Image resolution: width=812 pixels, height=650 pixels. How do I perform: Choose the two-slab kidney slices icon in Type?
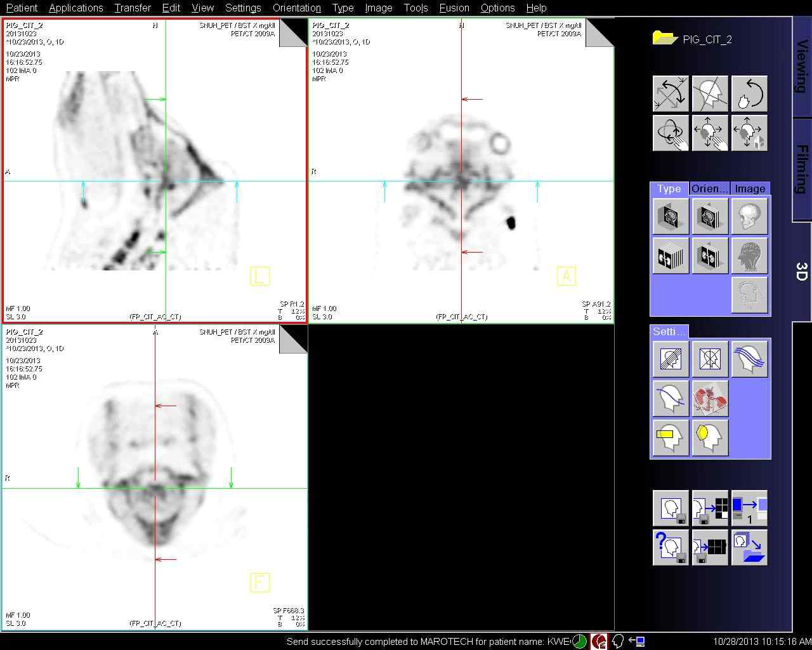tap(710, 256)
